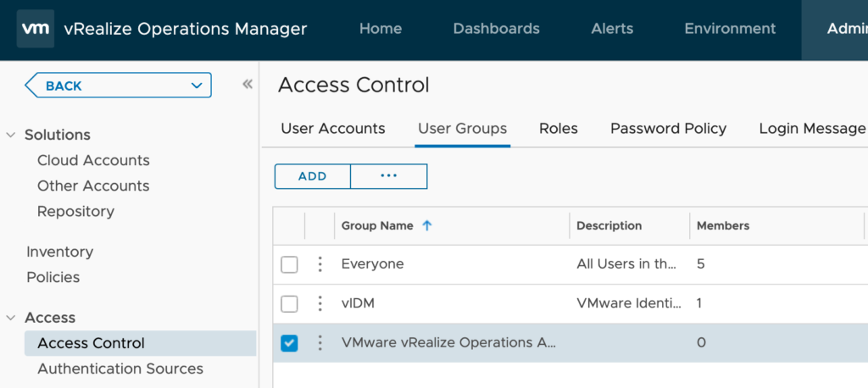Image resolution: width=868 pixels, height=388 pixels.
Task: Click the ascending sort arrow on Group Name
Action: pyautogui.click(x=427, y=226)
